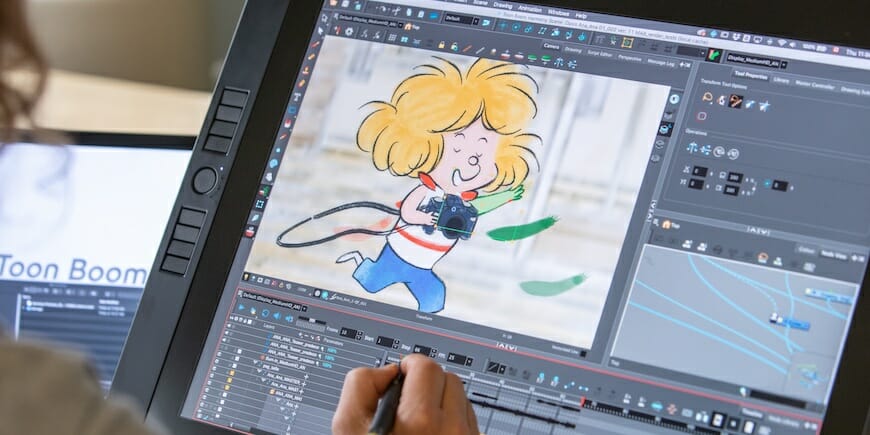870x435 pixels.
Task: Click the blue circle icon beside the Camera view
Action: coord(675,99)
